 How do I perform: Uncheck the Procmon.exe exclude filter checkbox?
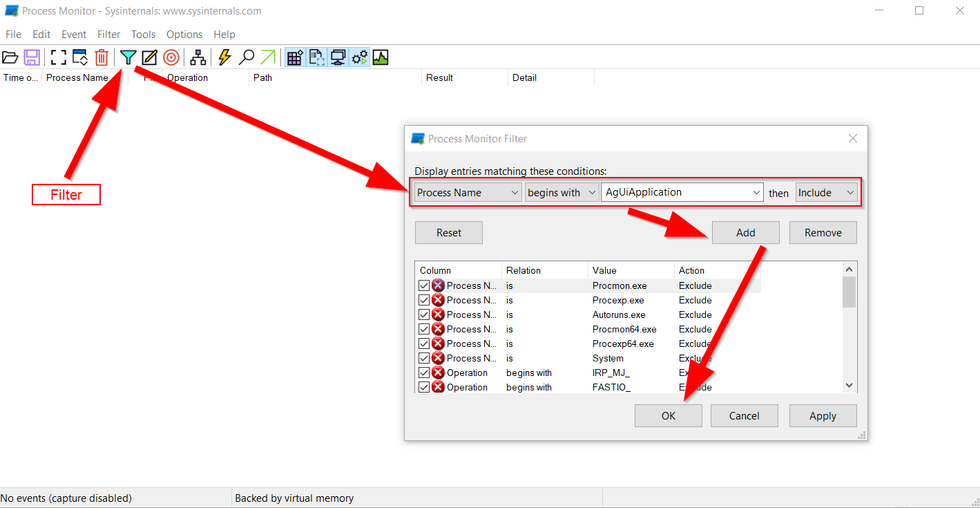click(x=424, y=285)
